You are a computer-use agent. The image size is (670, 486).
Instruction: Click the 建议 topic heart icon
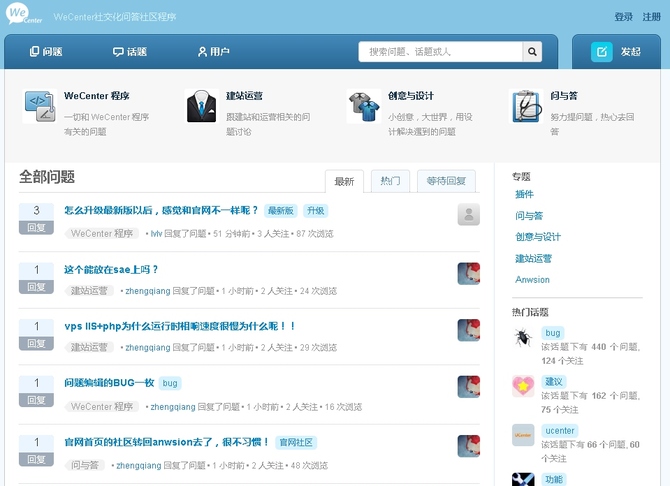pos(523,386)
